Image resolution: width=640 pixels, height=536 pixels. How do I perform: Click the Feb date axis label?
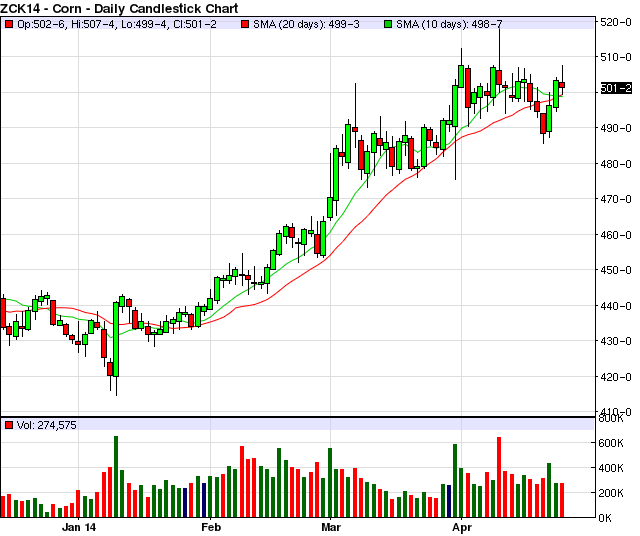tap(211, 527)
